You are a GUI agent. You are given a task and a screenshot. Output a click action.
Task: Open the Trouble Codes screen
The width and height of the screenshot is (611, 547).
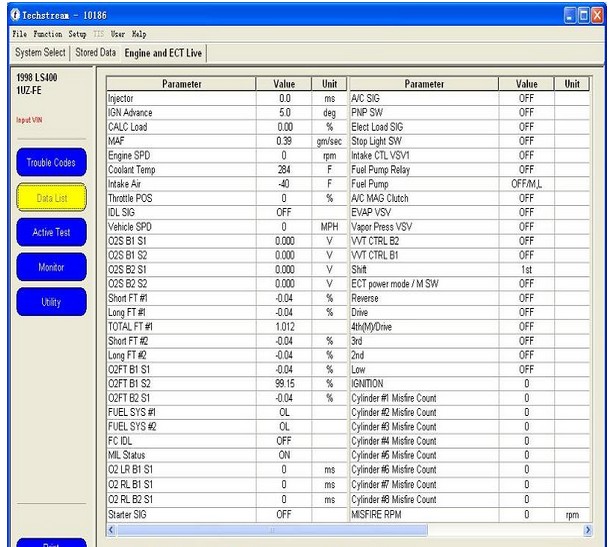51,162
